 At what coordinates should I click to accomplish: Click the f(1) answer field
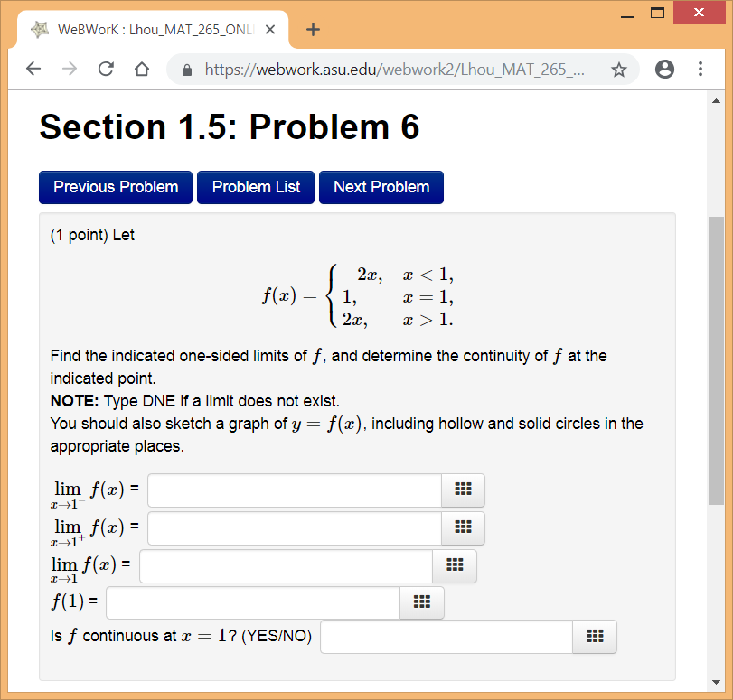tap(253, 602)
